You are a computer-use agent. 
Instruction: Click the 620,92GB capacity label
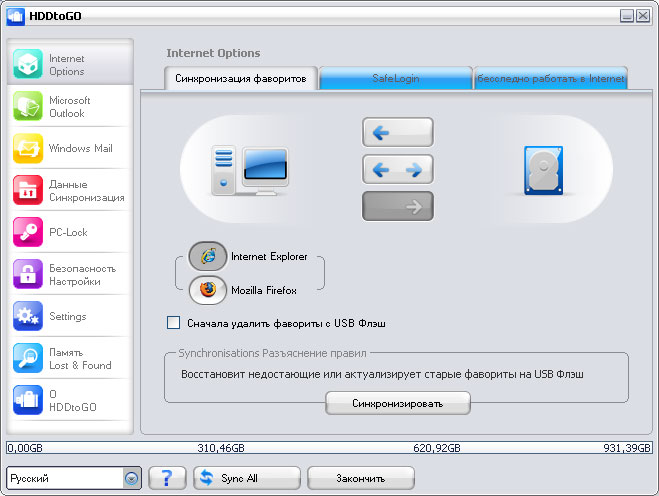pyautogui.click(x=437, y=448)
